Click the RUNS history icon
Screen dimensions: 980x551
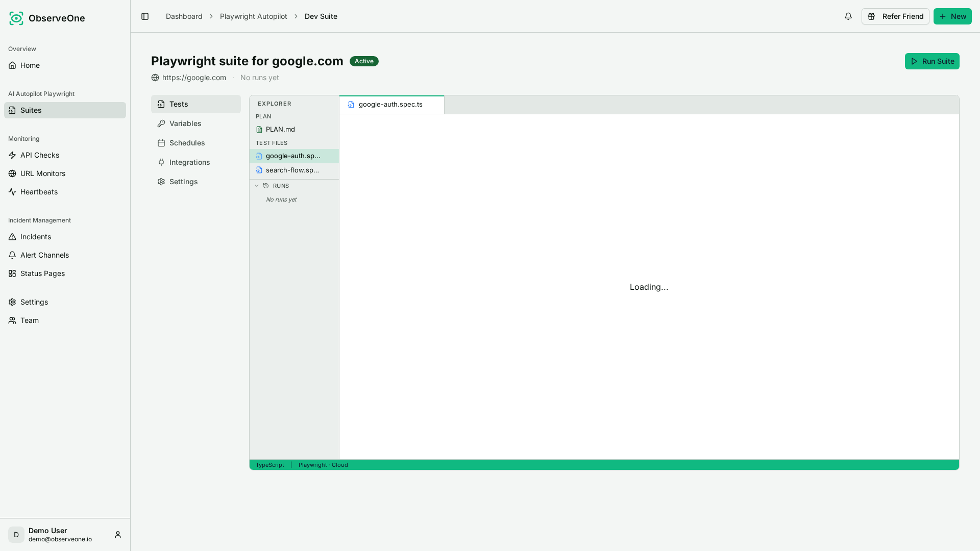point(266,186)
